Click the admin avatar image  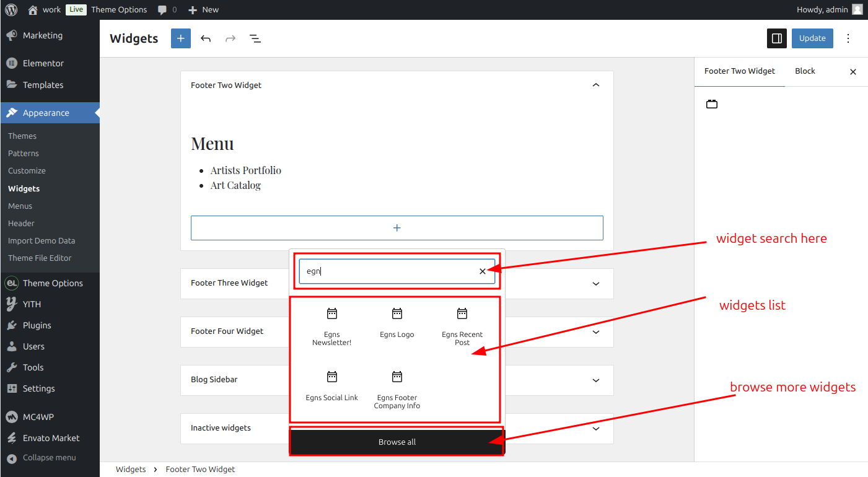(x=857, y=10)
